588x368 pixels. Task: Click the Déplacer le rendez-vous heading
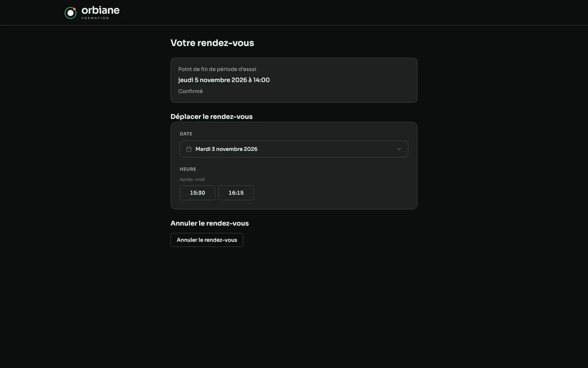(211, 117)
